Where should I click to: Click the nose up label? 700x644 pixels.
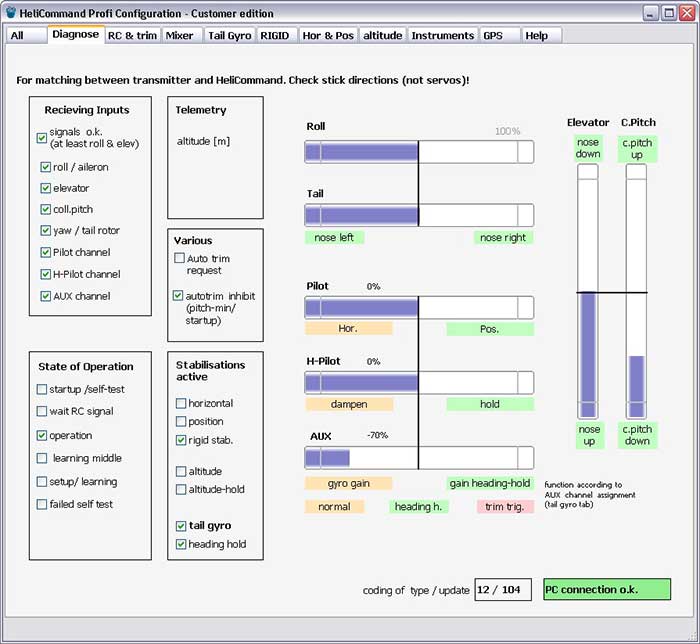pos(589,435)
